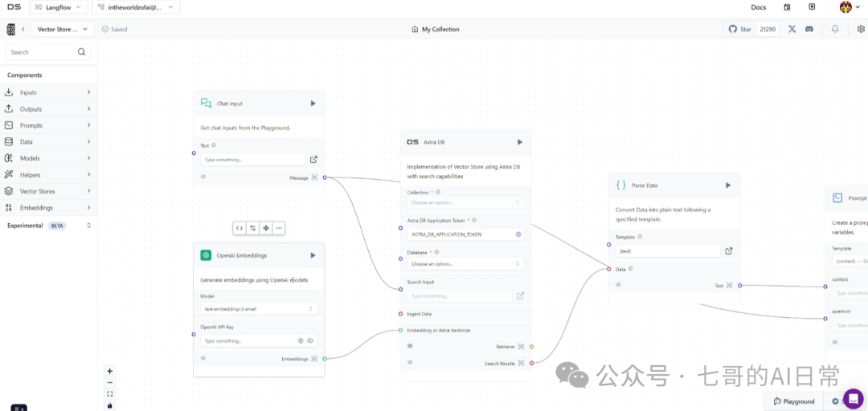This screenshot has width=868, height=411.
Task: Run the Chat Input node play button
Action: (x=313, y=104)
